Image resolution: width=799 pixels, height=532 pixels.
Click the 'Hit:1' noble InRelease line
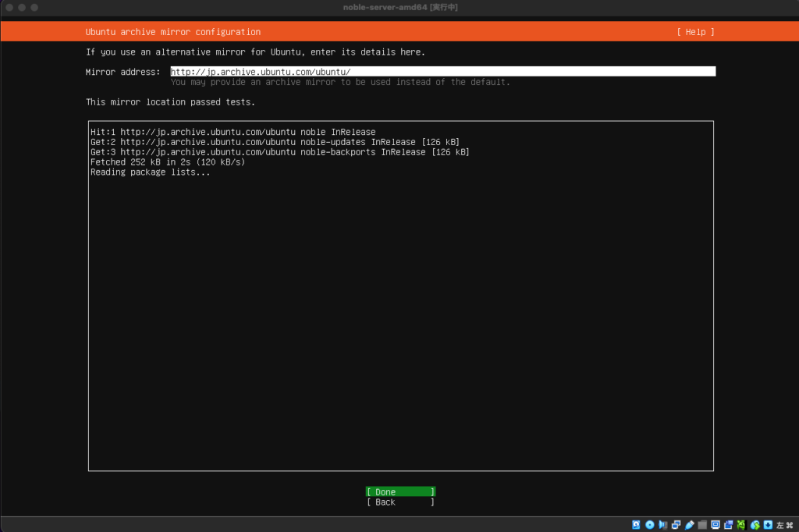pyautogui.click(x=233, y=132)
